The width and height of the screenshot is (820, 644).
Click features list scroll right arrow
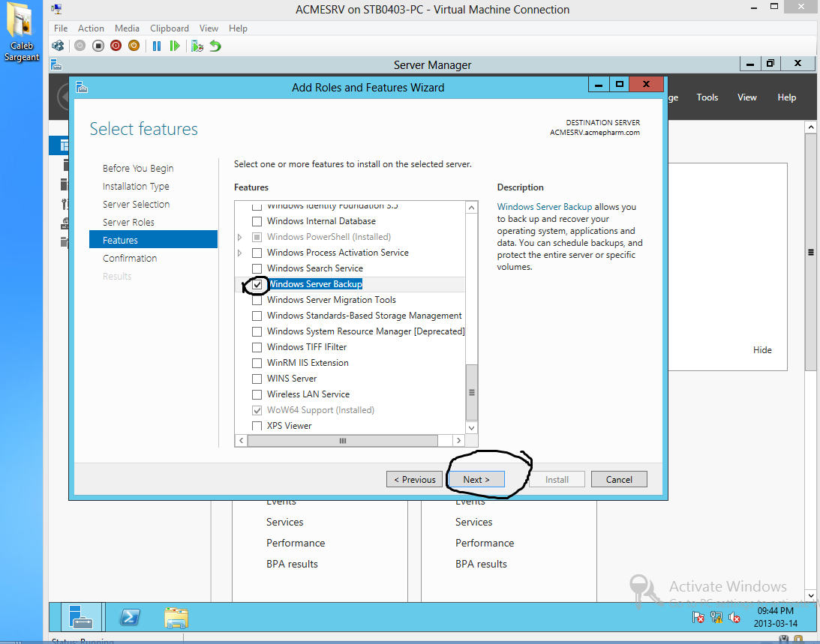click(x=458, y=441)
